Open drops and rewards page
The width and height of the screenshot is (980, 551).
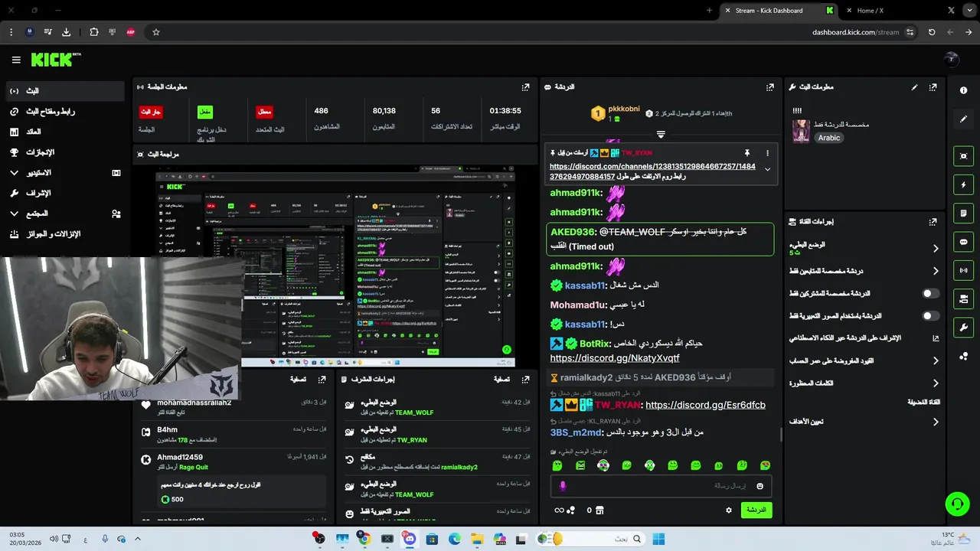[65, 234]
